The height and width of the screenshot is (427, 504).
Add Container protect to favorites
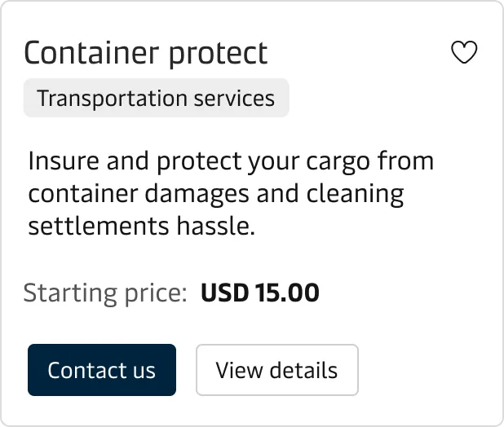pyautogui.click(x=464, y=53)
